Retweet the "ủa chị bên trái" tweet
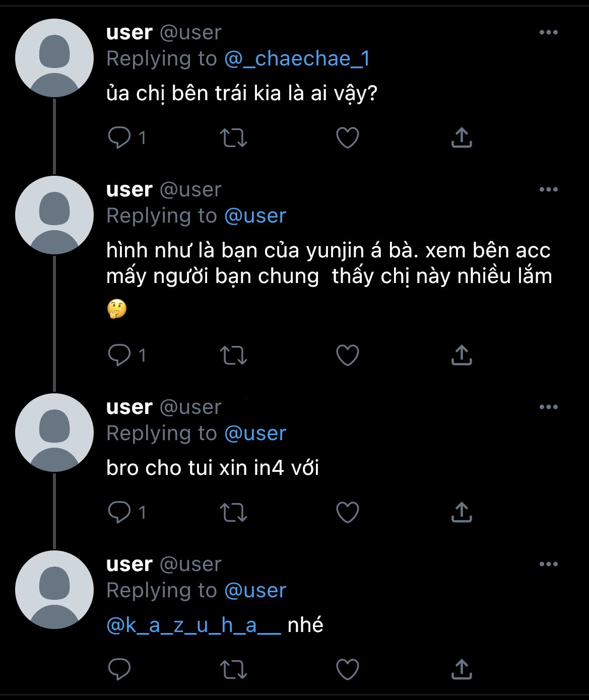The image size is (589, 700). coord(233,137)
